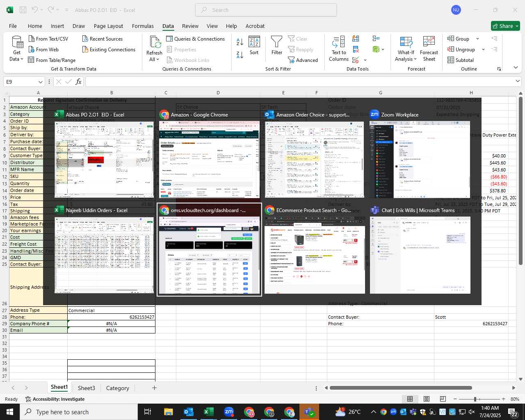
Task: Open the custom Sort dialog
Action: pos(254,46)
